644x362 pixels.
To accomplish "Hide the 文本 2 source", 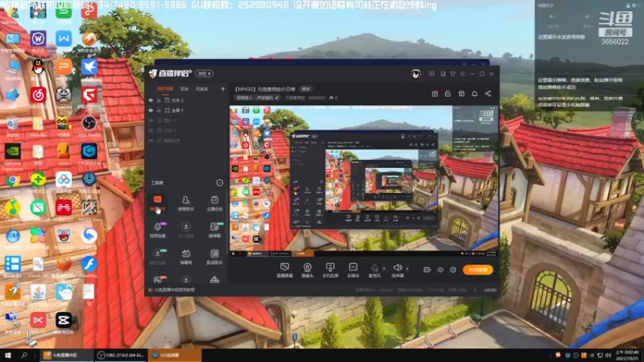I will [x=151, y=100].
